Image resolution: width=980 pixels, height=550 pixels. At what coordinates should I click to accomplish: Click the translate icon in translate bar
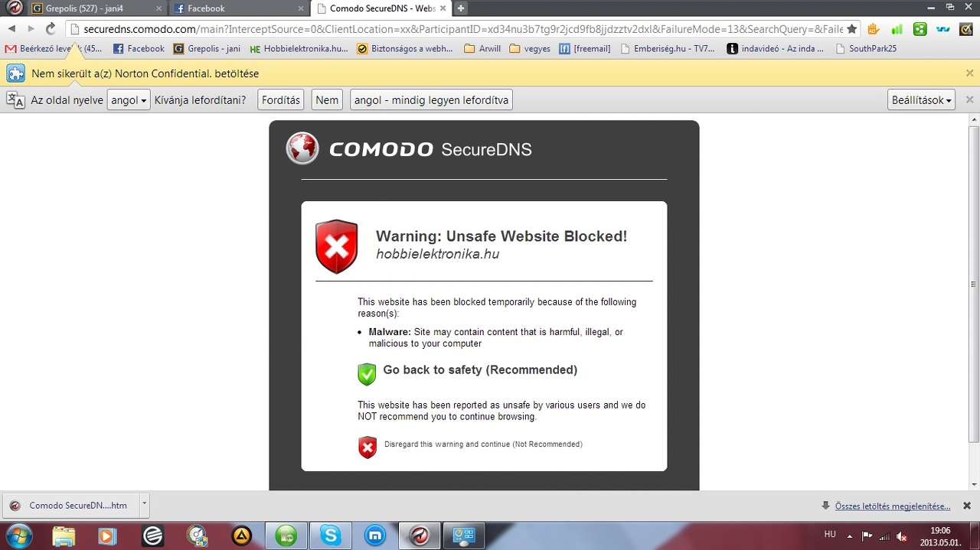click(15, 99)
